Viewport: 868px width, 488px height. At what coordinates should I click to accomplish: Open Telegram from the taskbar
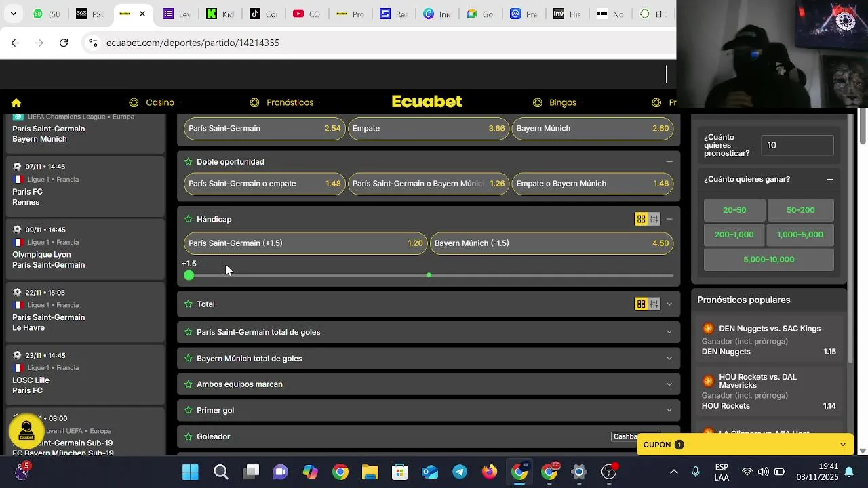pyautogui.click(x=460, y=472)
